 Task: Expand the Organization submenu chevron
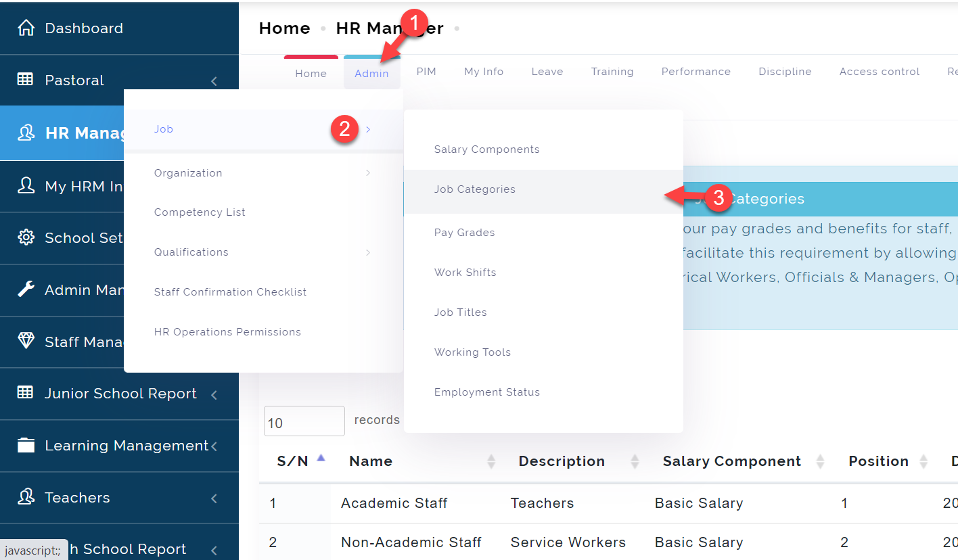(368, 173)
